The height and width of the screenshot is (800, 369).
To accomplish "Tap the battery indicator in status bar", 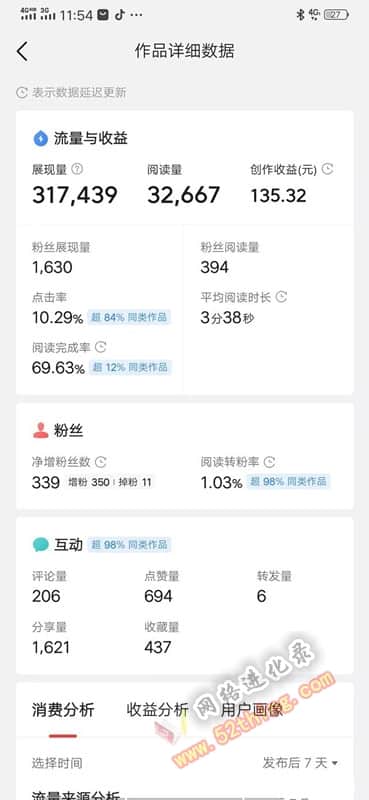I will (x=337, y=15).
